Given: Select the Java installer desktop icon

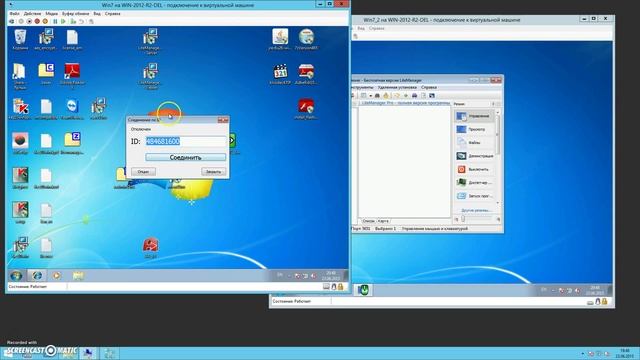Looking at the screenshot, I should pyautogui.click(x=280, y=40).
